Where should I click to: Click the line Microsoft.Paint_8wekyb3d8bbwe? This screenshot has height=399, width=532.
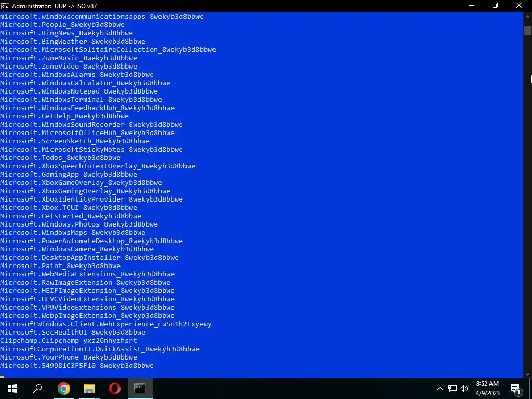(x=60, y=266)
